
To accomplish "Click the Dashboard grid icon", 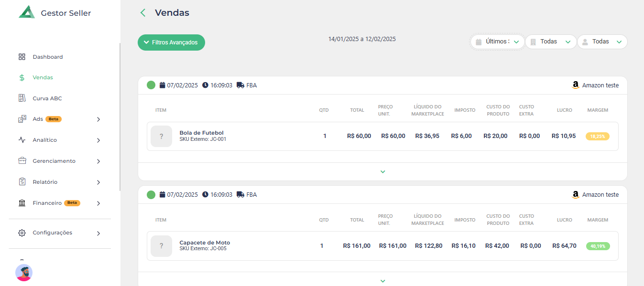I will click(22, 57).
